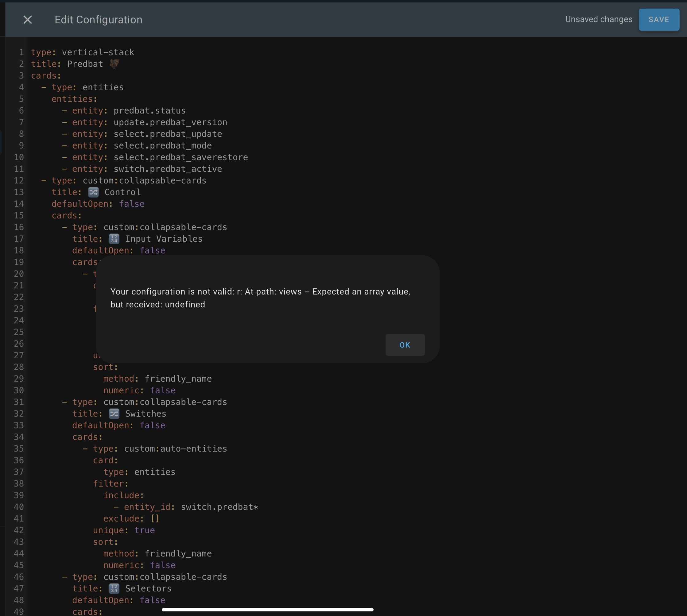Click 'cards:' on line 3
Viewport: 687px width, 616px height.
pos(46,76)
